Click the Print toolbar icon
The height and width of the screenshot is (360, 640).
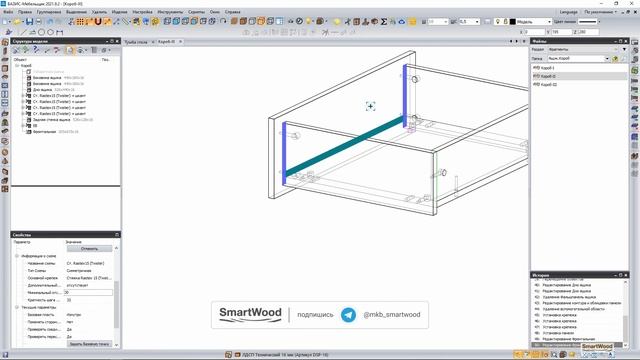click(38, 22)
